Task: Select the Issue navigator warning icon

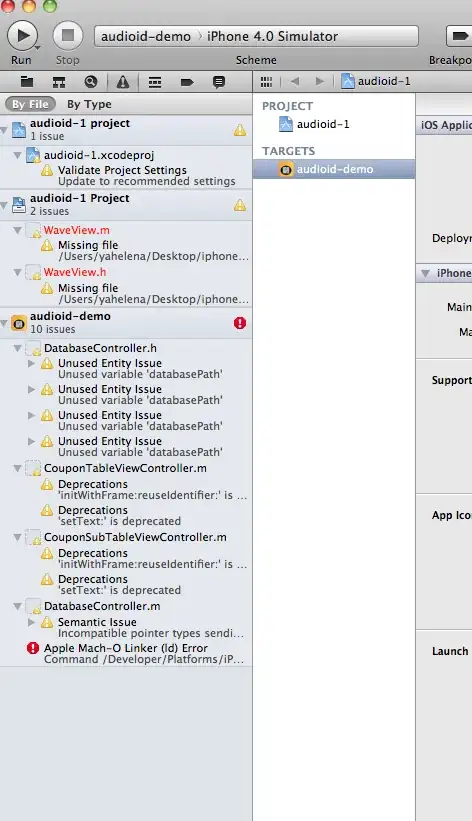Action: [123, 82]
